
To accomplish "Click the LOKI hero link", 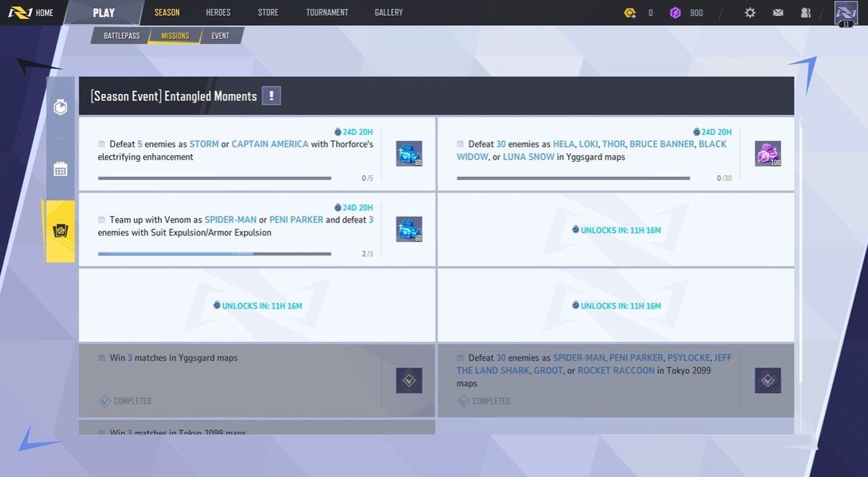I will pyautogui.click(x=588, y=144).
